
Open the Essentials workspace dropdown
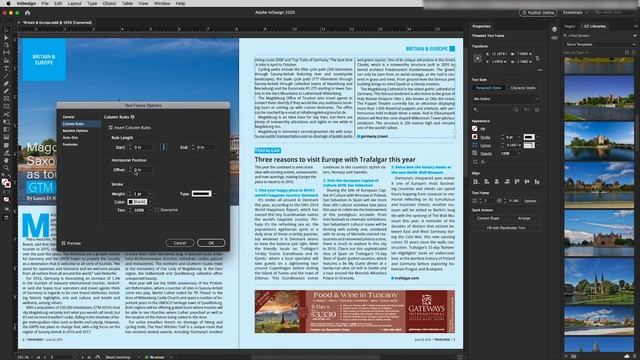[x=576, y=12]
